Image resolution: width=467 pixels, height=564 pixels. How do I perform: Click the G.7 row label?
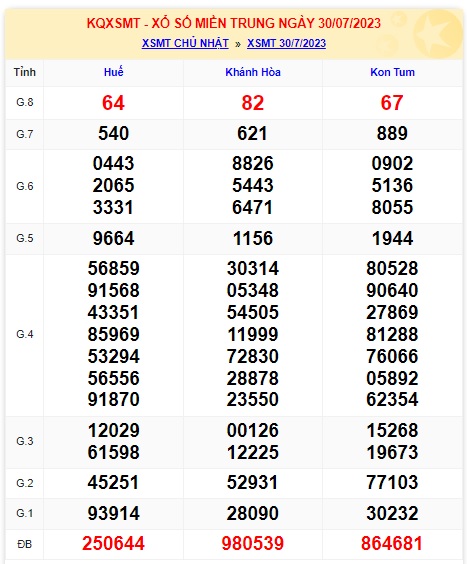point(25,134)
